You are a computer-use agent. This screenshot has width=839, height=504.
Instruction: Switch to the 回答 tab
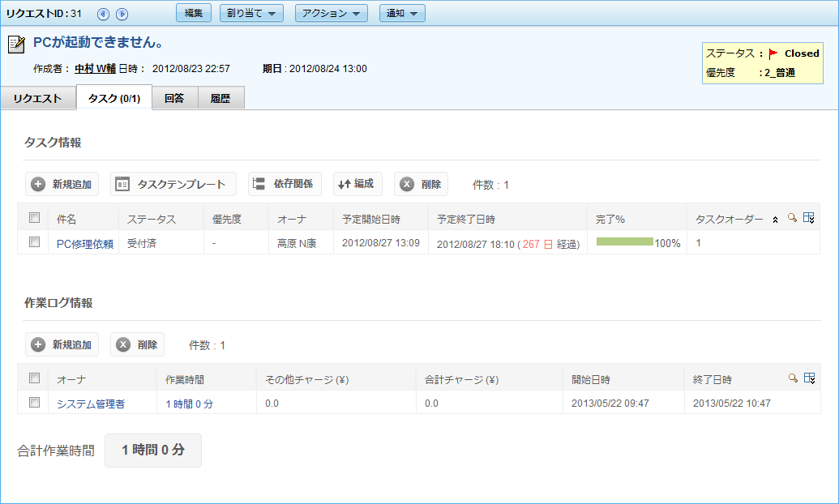tap(174, 98)
